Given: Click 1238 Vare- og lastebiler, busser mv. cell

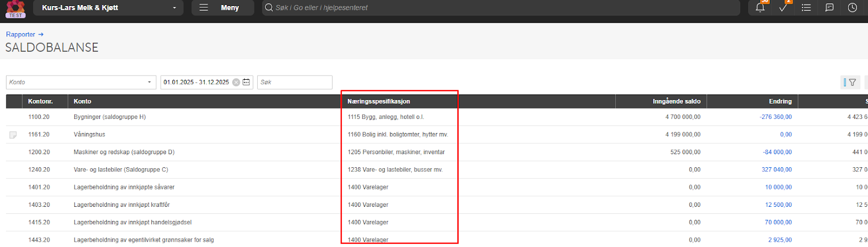Looking at the screenshot, I should (x=395, y=169).
